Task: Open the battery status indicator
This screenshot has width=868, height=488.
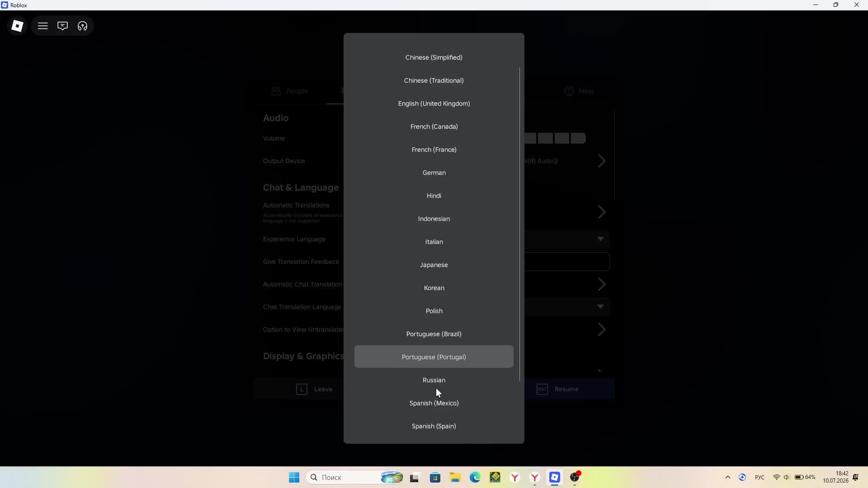Action: click(x=805, y=477)
